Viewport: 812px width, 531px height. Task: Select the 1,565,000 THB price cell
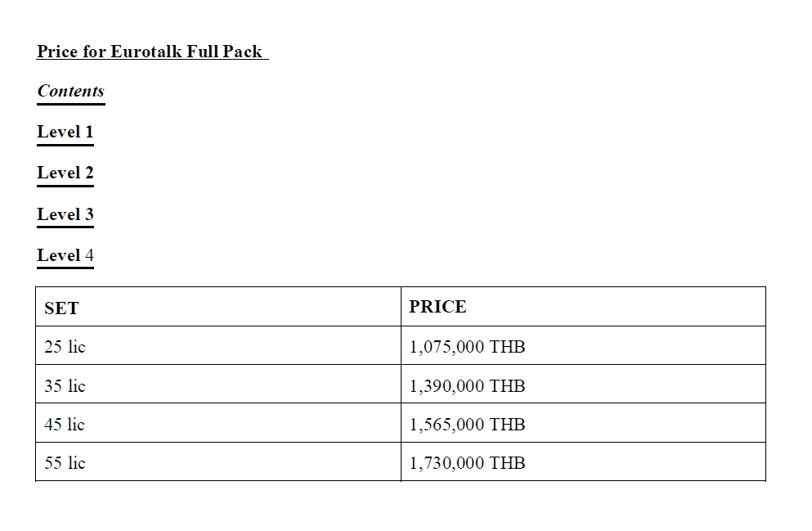[x=583, y=423]
